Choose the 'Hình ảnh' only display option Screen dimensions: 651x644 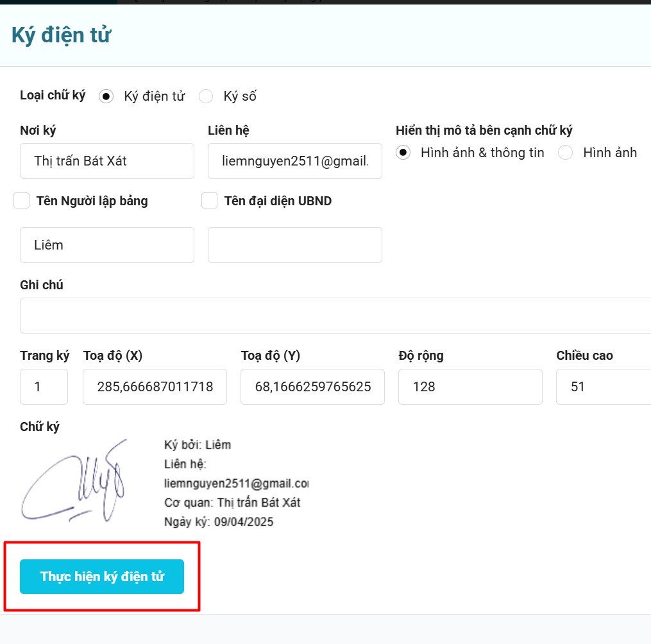click(566, 153)
